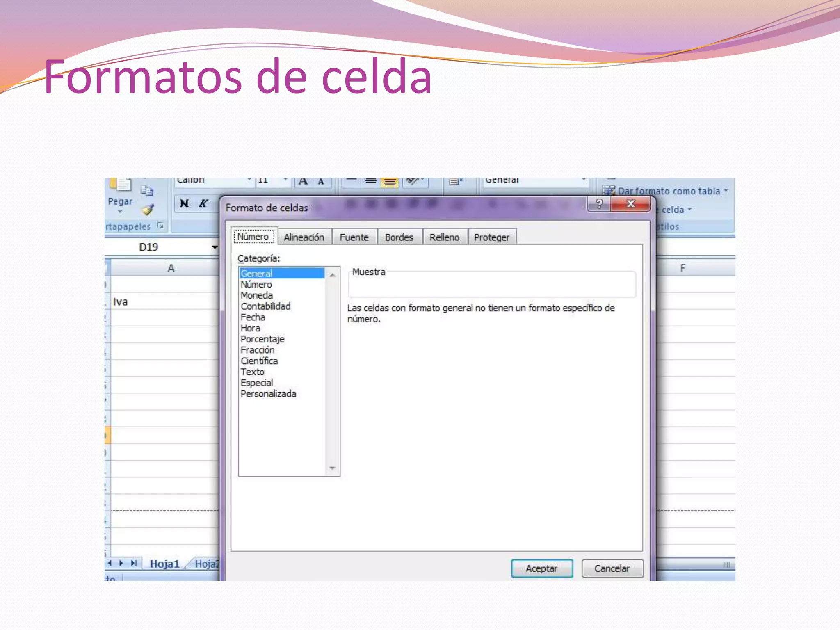The width and height of the screenshot is (840, 630).
Task: Expand Dar formato como tabla menu
Action: pos(726,191)
